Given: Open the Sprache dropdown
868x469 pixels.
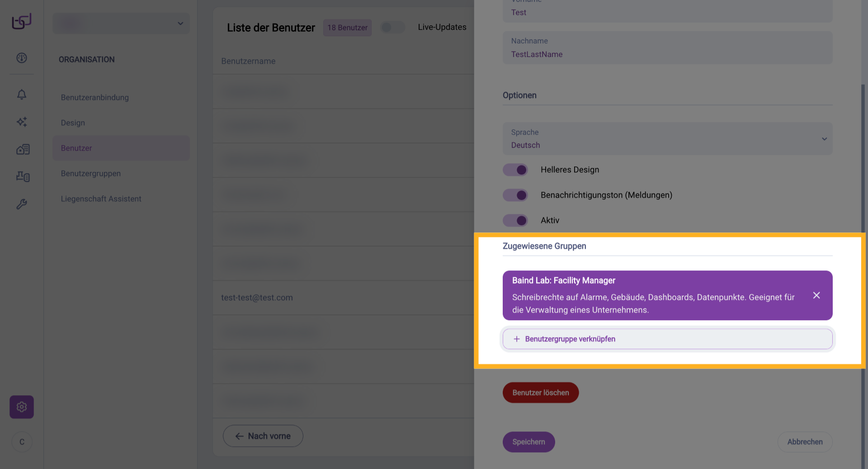Looking at the screenshot, I should tap(667, 139).
